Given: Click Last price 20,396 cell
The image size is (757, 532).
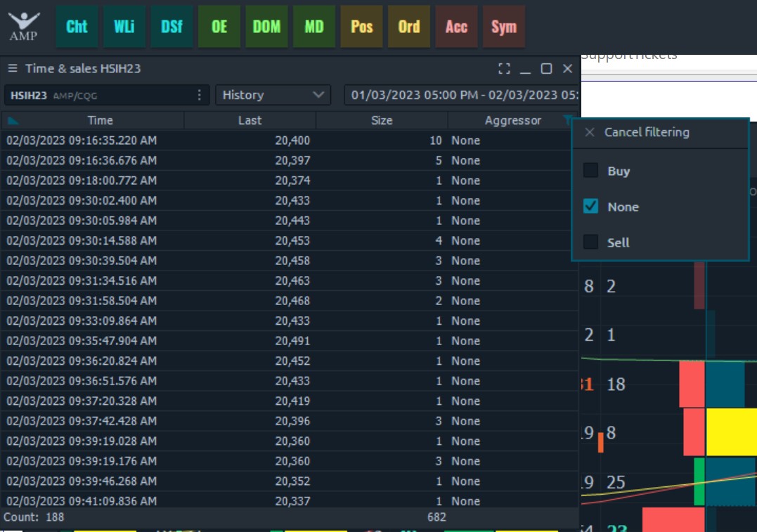Looking at the screenshot, I should (x=292, y=421).
